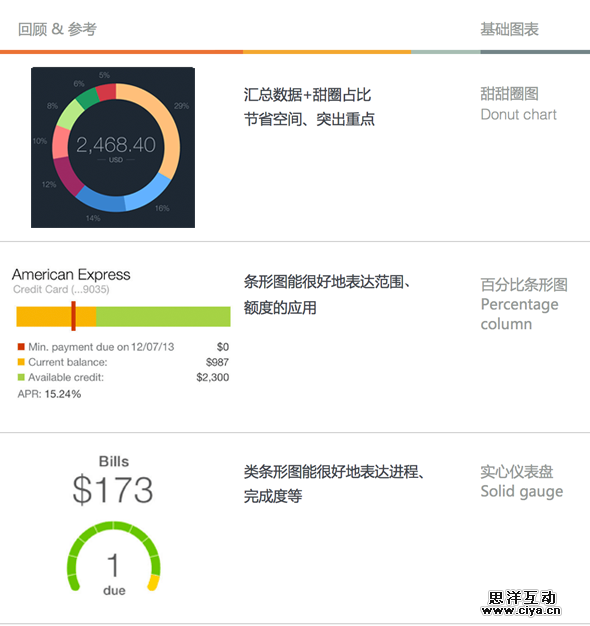Click the 条形图能很好地表达范围 description line
Image resolution: width=590 pixels, height=626 pixels.
[x=327, y=282]
